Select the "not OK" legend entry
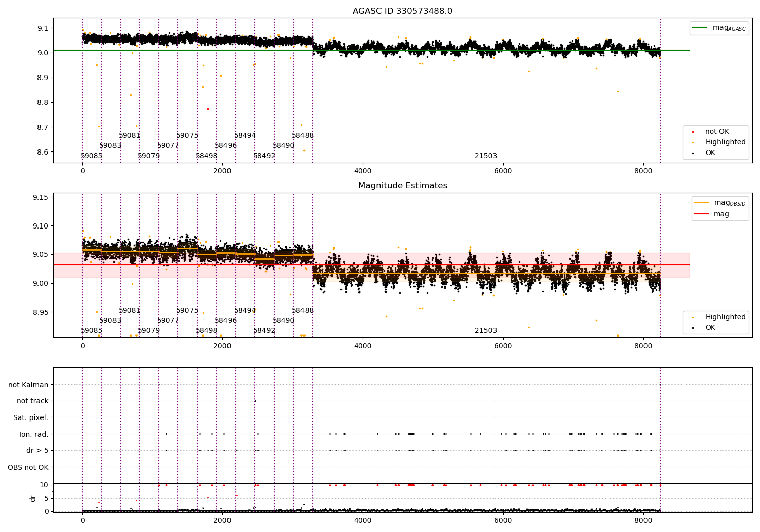This screenshot has height=532, width=760. point(717,131)
